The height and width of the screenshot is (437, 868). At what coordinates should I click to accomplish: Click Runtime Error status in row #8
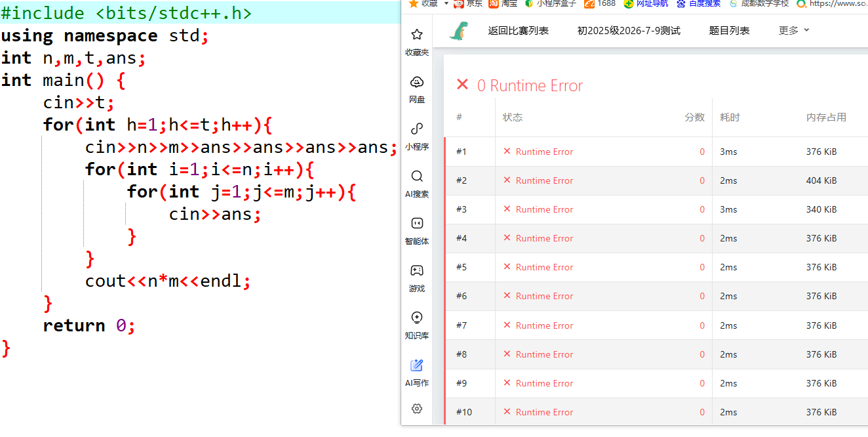click(x=544, y=354)
